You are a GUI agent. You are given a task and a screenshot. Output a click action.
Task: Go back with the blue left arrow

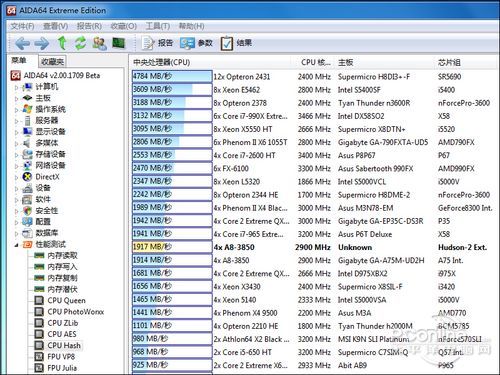coord(22,43)
